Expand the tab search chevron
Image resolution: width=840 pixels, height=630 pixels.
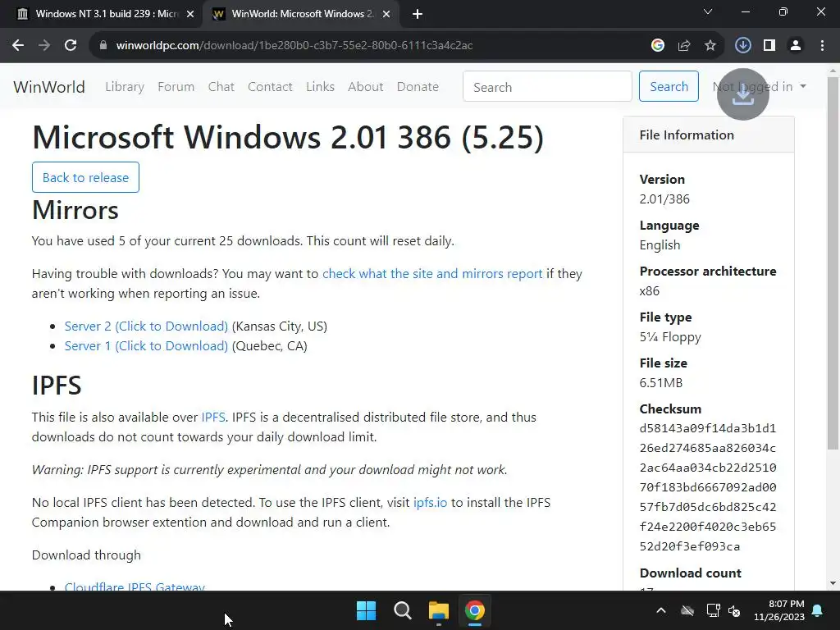pos(708,11)
